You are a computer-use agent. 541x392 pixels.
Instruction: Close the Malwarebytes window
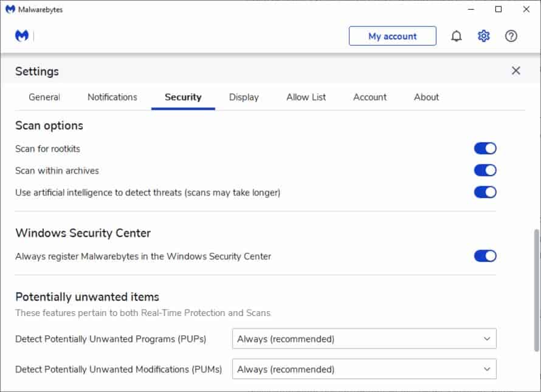point(526,9)
